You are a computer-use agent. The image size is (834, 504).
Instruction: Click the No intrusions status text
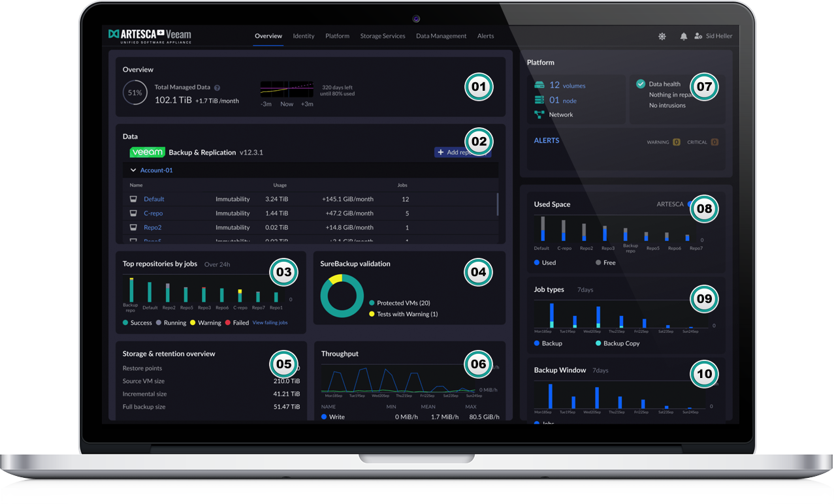pyautogui.click(x=667, y=106)
